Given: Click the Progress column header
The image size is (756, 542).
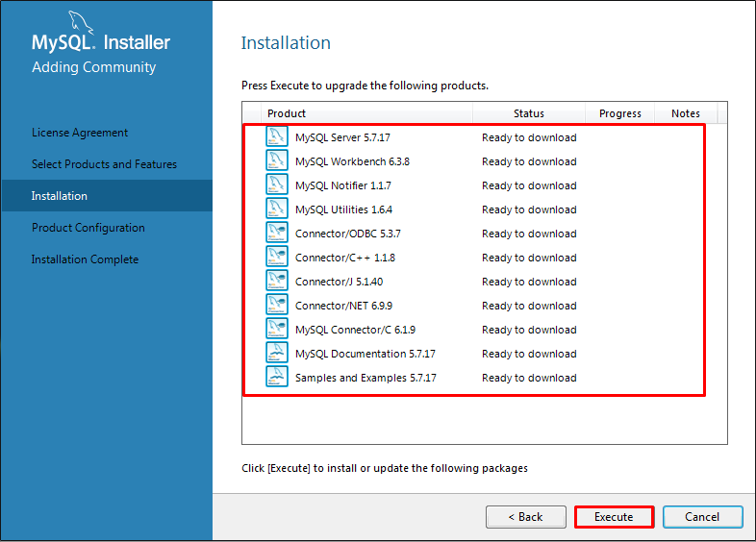Looking at the screenshot, I should click(x=620, y=113).
